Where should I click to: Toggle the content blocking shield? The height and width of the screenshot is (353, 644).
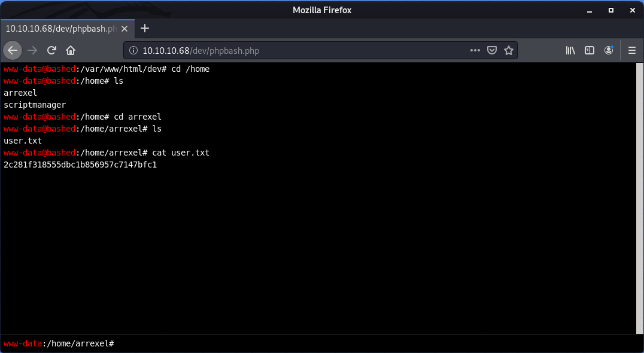point(492,50)
